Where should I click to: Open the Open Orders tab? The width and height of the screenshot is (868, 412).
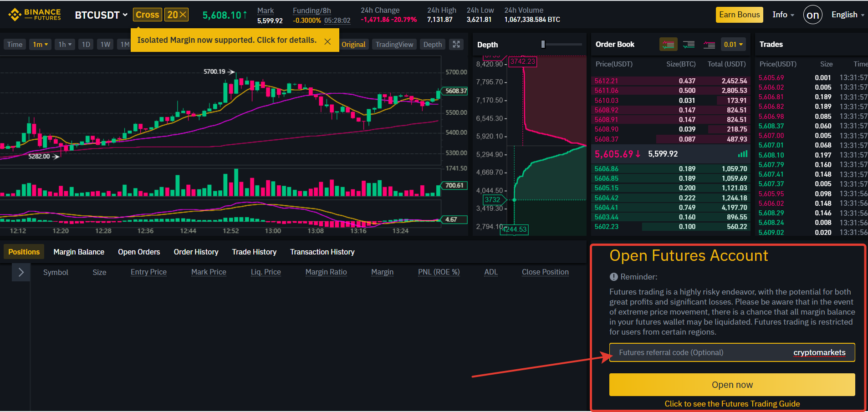[139, 252]
